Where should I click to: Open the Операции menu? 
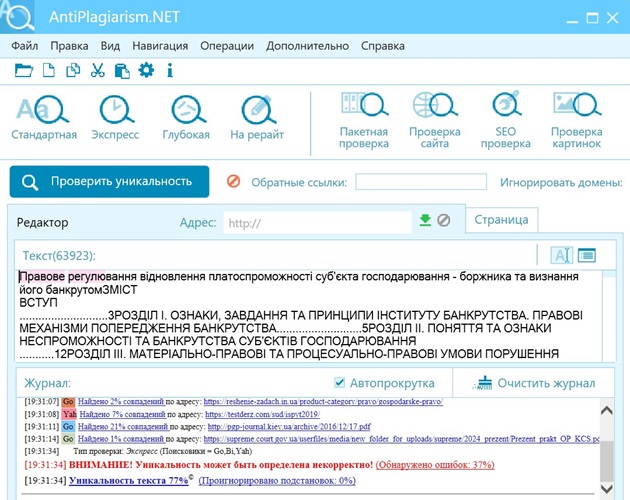(227, 46)
